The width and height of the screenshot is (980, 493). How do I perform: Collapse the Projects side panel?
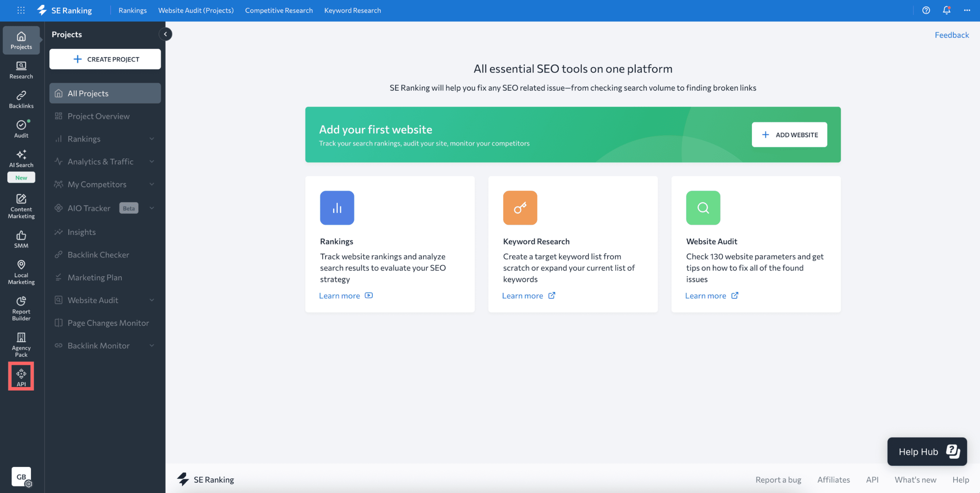[x=165, y=34]
